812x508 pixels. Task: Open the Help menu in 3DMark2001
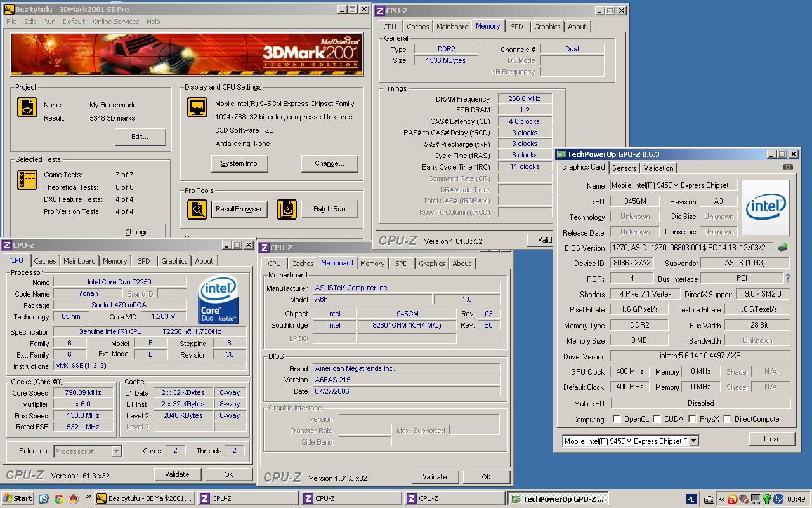tap(154, 22)
